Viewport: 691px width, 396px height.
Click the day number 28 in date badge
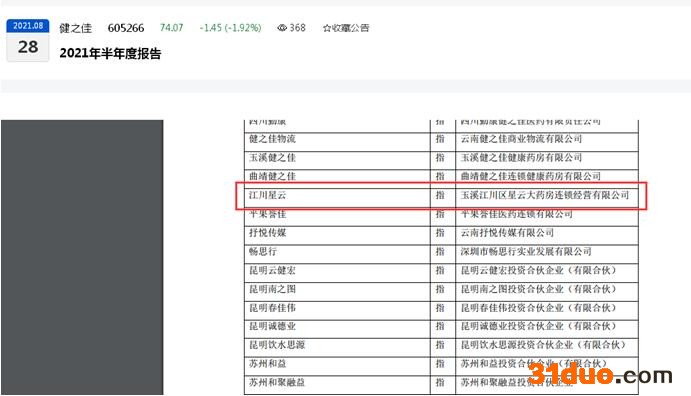point(28,47)
